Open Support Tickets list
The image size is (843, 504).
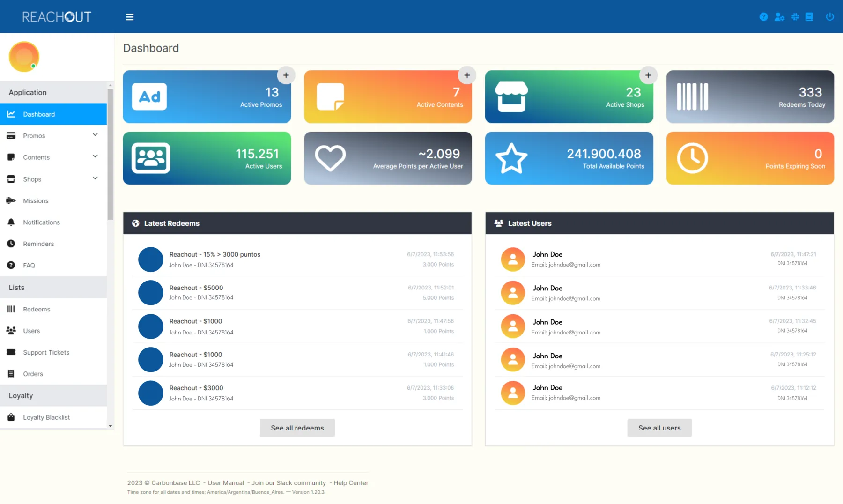click(53, 352)
